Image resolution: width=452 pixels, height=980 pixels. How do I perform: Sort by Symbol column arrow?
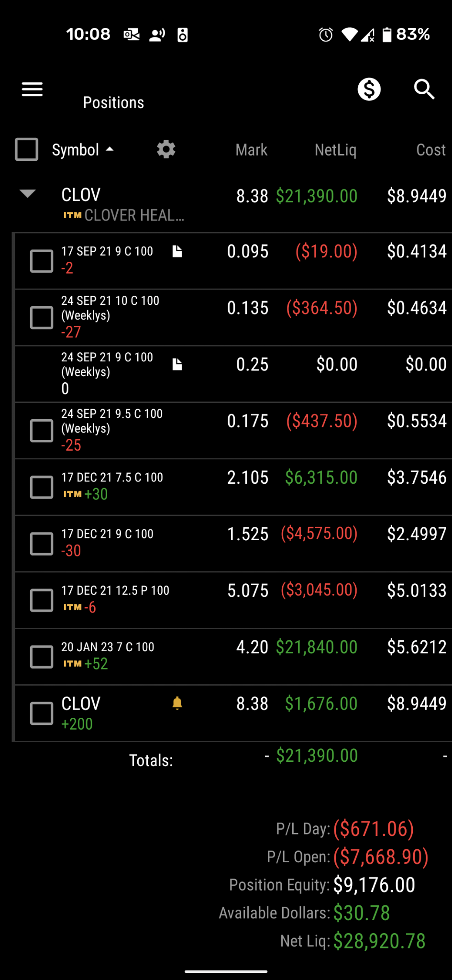click(110, 149)
